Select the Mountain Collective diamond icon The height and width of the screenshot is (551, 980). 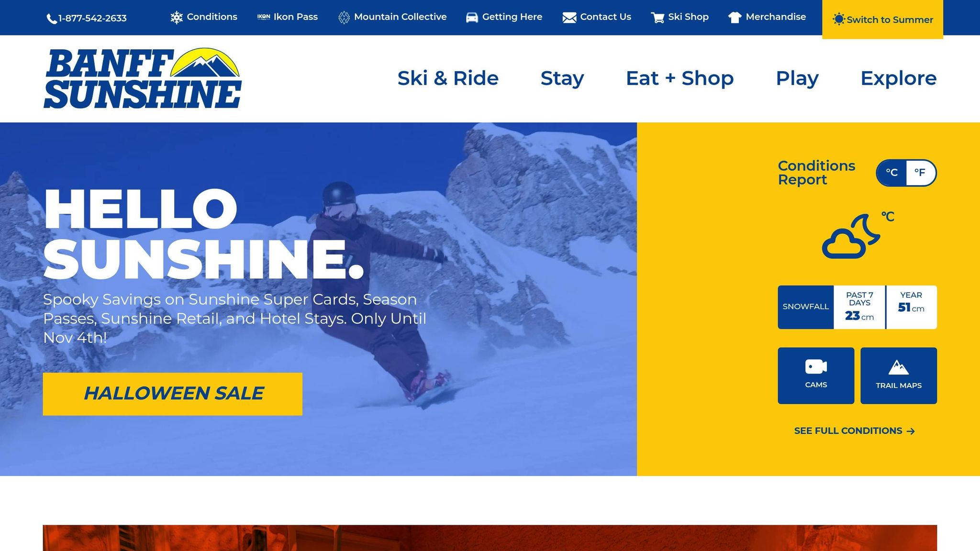pos(344,17)
